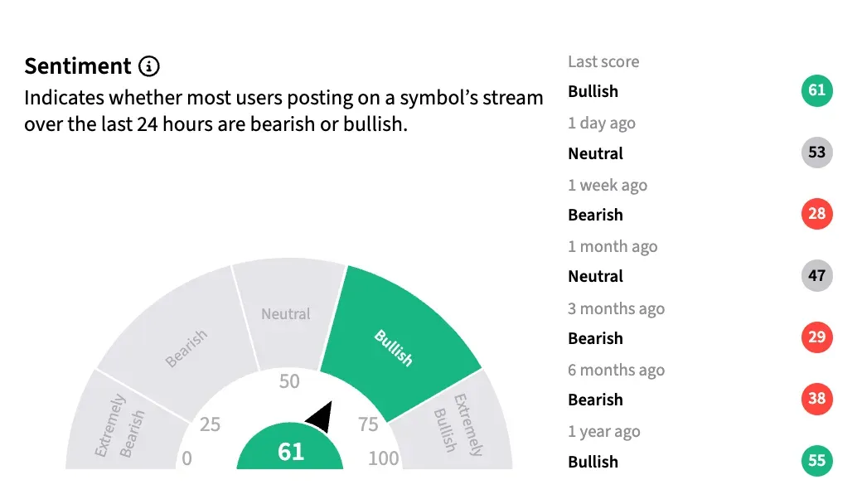The height and width of the screenshot is (504, 862).
Task: Click the red 28 score badge
Action: (x=816, y=214)
